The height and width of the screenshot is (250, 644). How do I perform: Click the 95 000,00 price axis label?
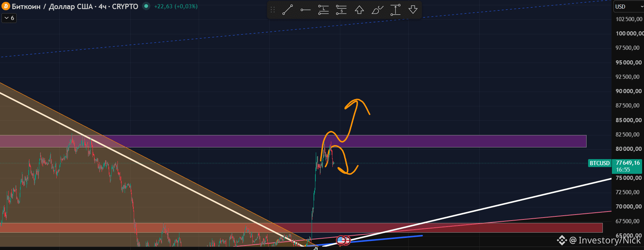click(629, 62)
